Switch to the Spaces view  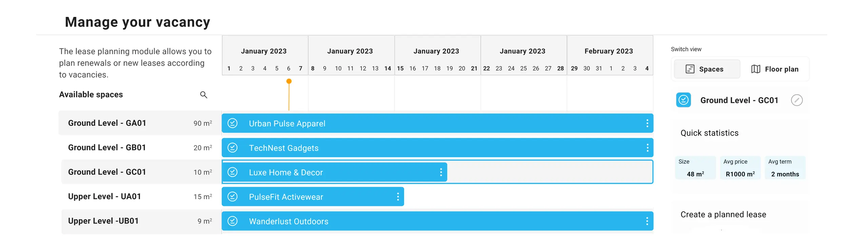707,69
